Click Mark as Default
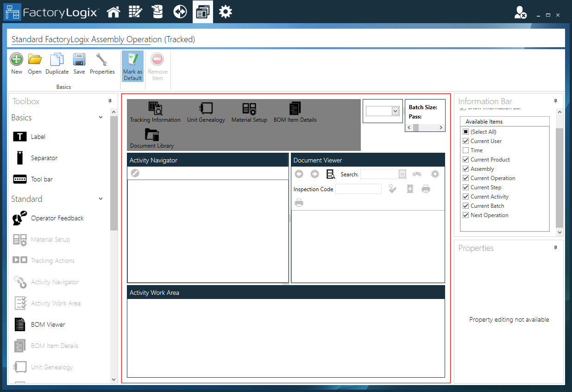 click(132, 67)
